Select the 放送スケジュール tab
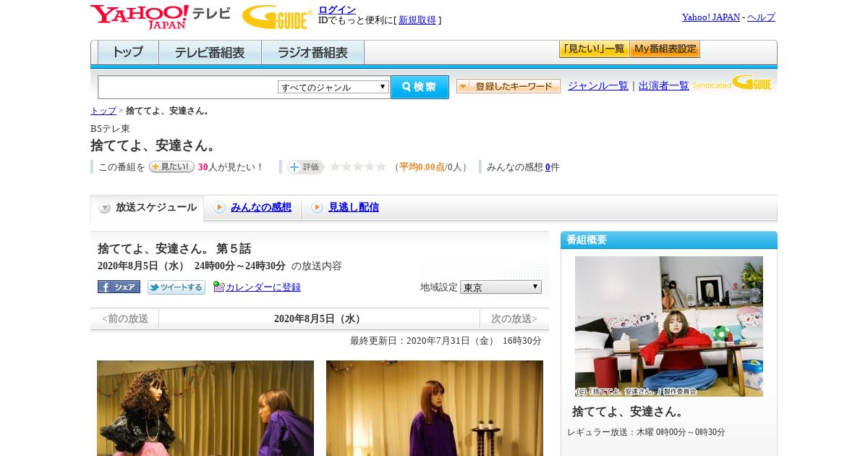Viewport: 868px width, 456px height. (148, 208)
